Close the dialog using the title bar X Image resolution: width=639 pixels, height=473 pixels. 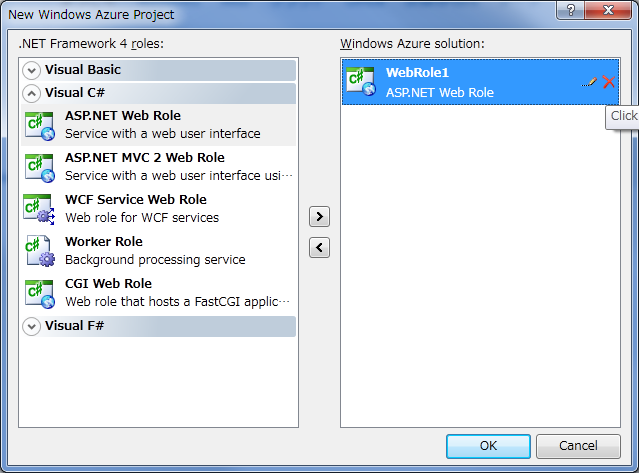click(x=606, y=12)
